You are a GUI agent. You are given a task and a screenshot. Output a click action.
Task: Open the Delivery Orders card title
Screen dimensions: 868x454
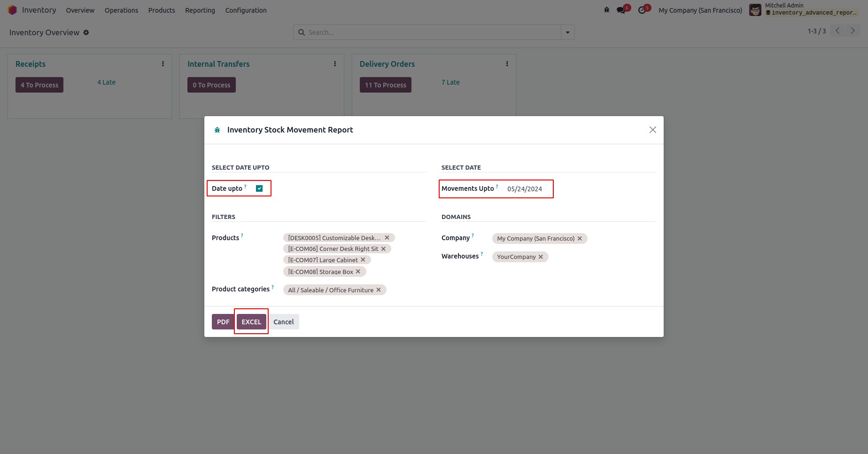pyautogui.click(x=387, y=64)
